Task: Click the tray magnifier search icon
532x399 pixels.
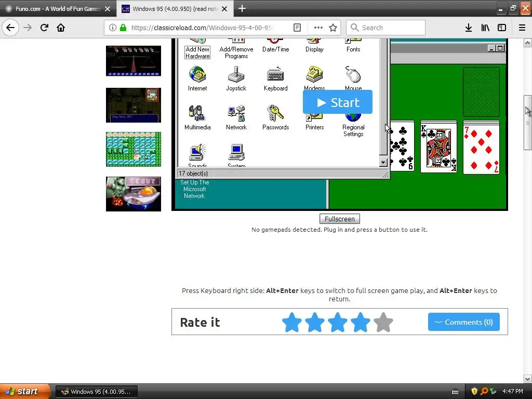Action: coord(484,391)
